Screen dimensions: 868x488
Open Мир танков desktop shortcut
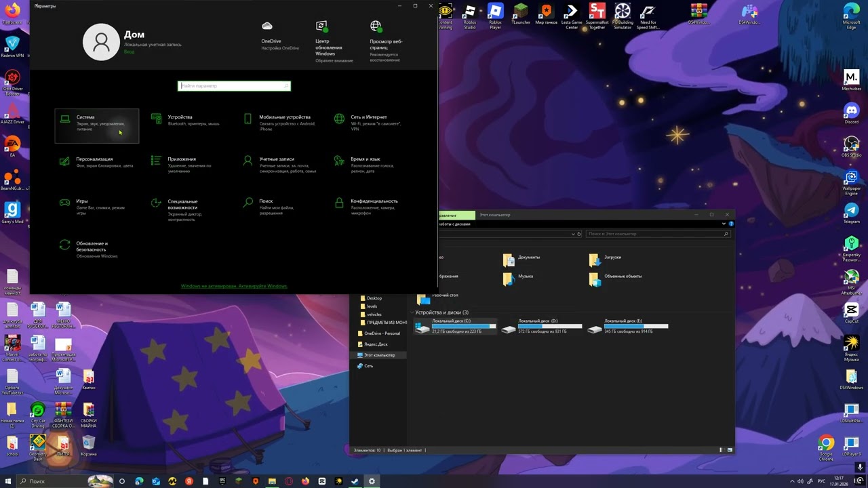(x=546, y=14)
